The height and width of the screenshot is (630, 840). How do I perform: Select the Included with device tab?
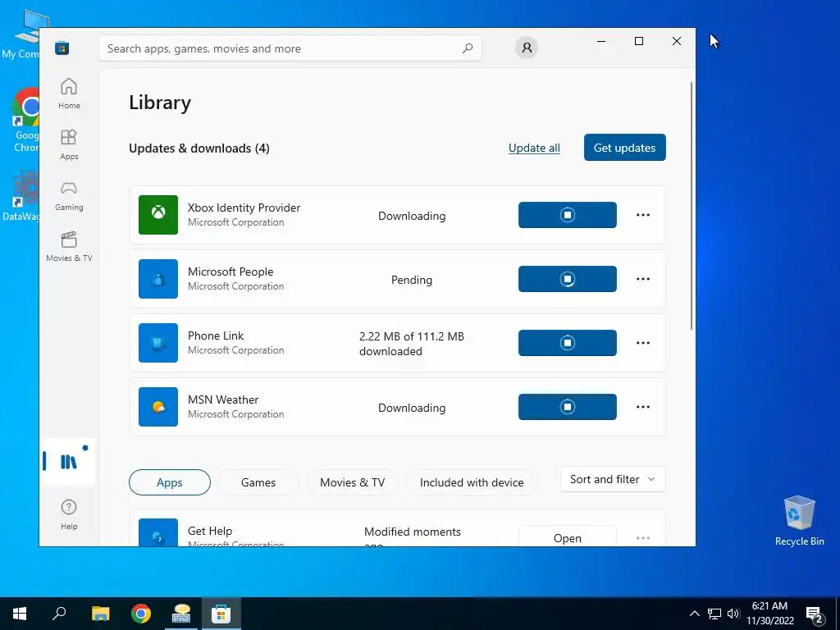click(472, 482)
